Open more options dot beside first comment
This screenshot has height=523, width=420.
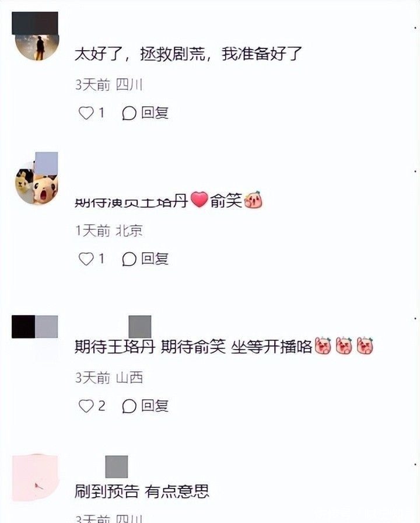tap(415, 27)
